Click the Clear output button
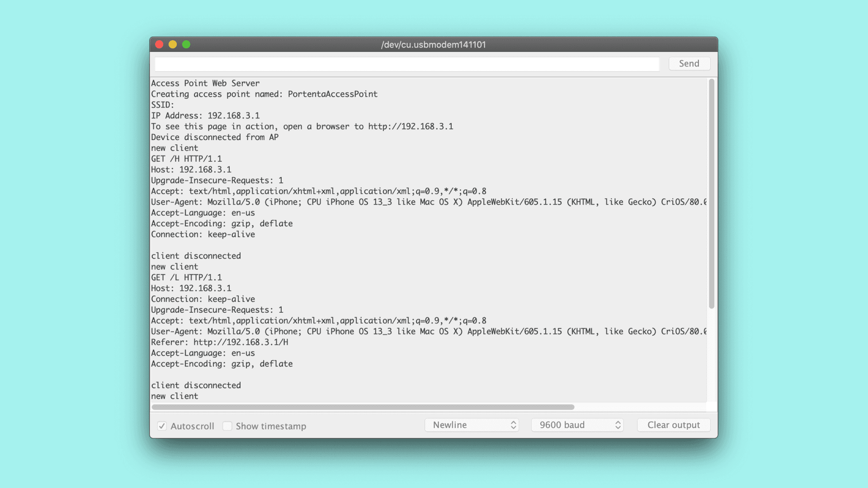Image resolution: width=868 pixels, height=488 pixels. [x=673, y=425]
